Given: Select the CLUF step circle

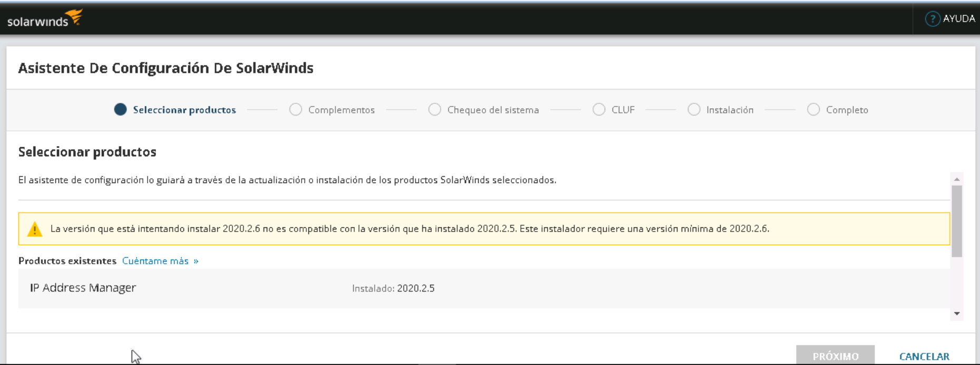Looking at the screenshot, I should coord(599,110).
